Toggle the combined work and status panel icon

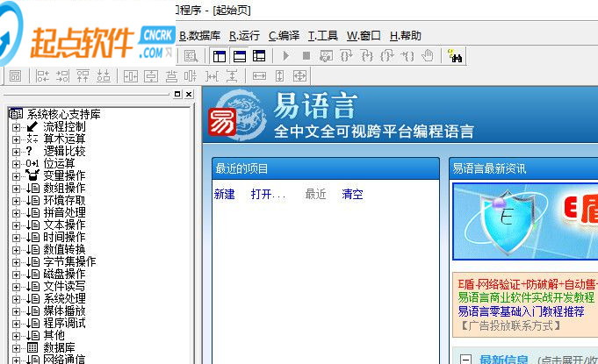[x=259, y=56]
